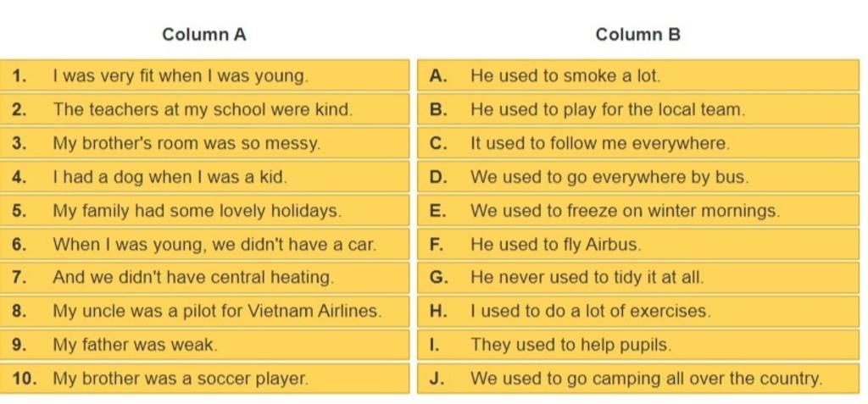Click option F 'He used to fly Airbus'
868x404 pixels.
coord(638,245)
